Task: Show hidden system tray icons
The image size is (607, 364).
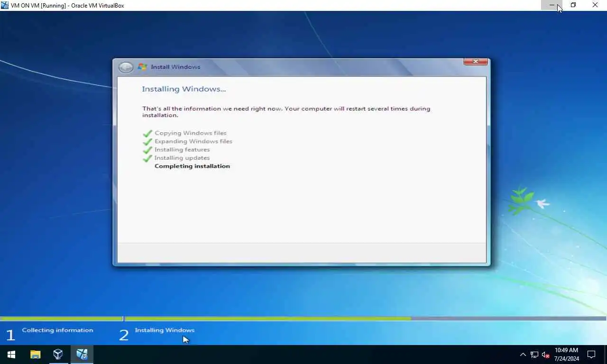Action: [x=523, y=355]
